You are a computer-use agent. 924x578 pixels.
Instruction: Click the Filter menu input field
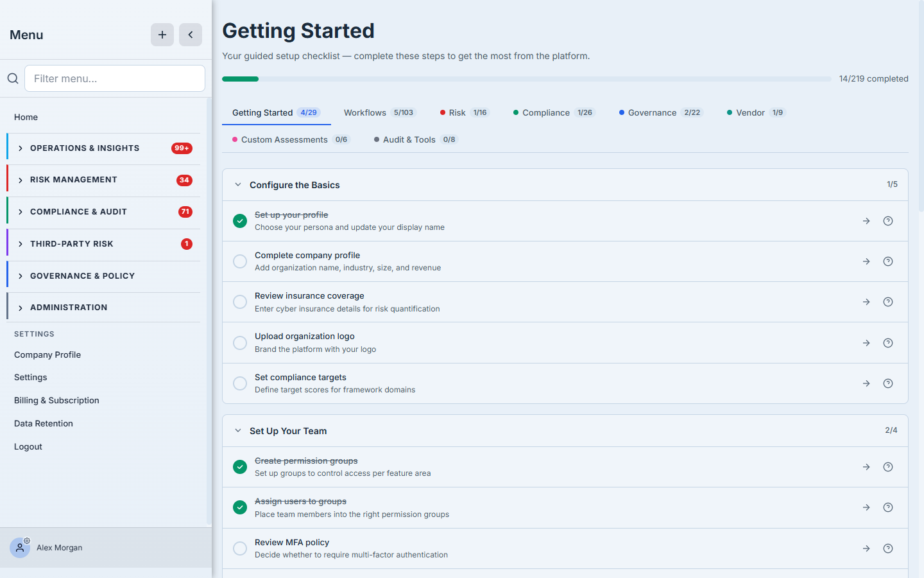coord(115,78)
